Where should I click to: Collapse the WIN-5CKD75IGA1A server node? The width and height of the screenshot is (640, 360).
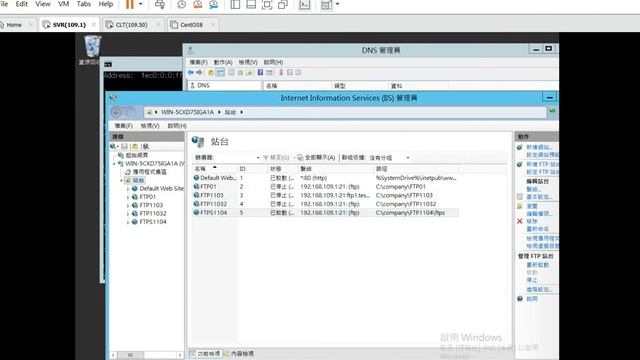point(114,164)
